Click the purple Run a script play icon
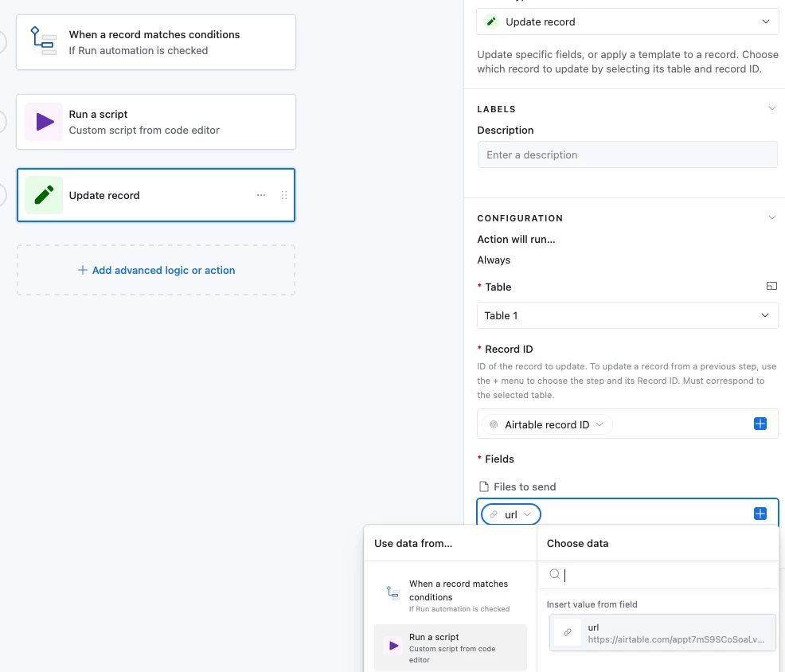 pyautogui.click(x=44, y=122)
